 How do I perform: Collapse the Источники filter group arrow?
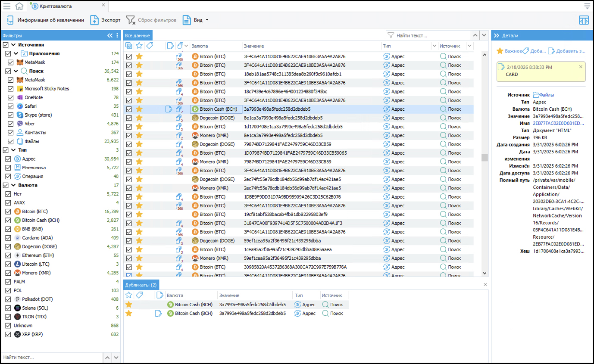13,45
